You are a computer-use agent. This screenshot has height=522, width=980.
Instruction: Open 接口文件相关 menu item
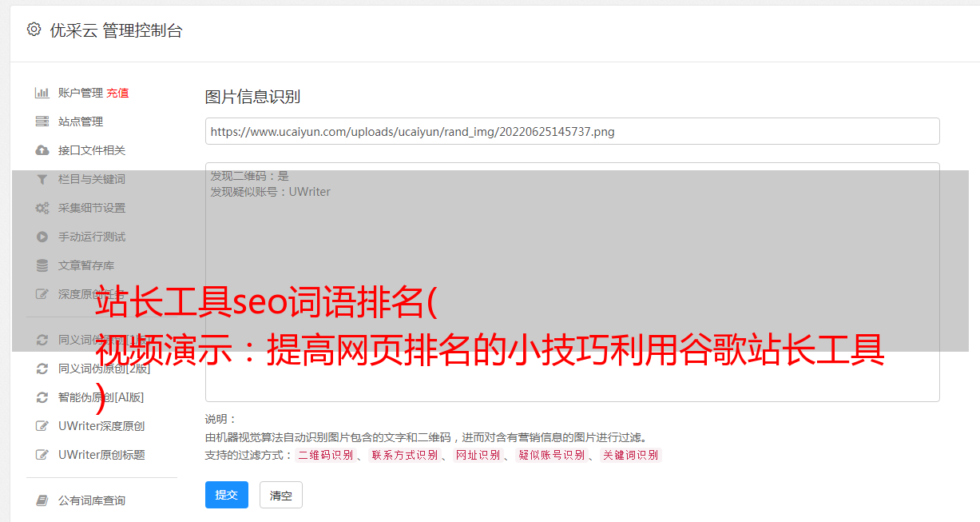pyautogui.click(x=92, y=150)
